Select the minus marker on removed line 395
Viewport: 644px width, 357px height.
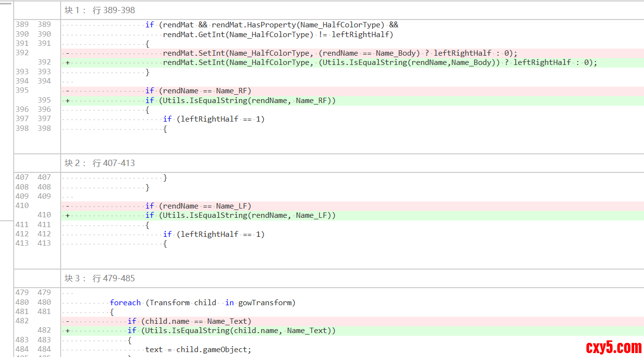coord(67,91)
